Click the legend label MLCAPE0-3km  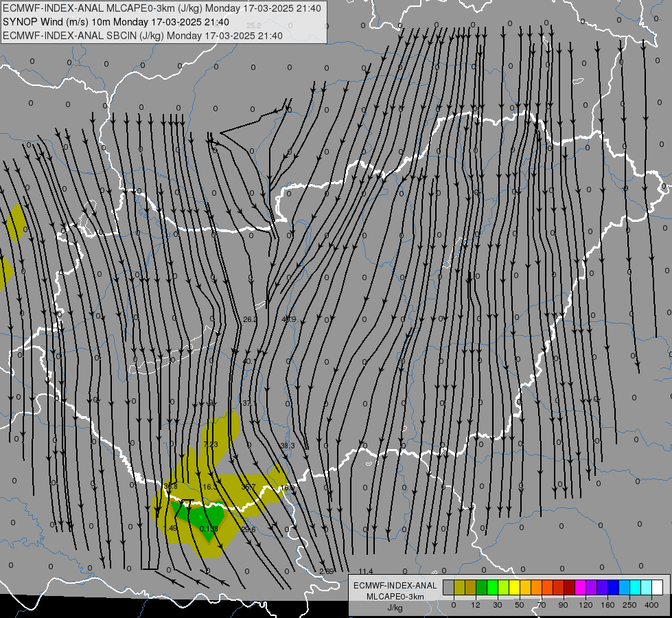pos(395,597)
